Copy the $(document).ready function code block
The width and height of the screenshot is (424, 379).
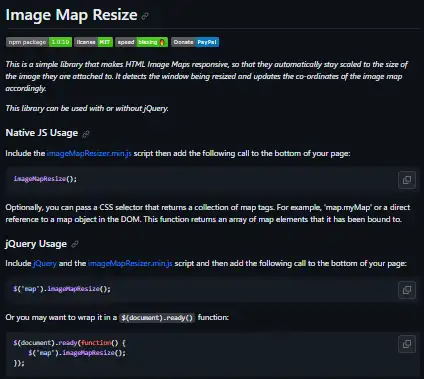407,344
